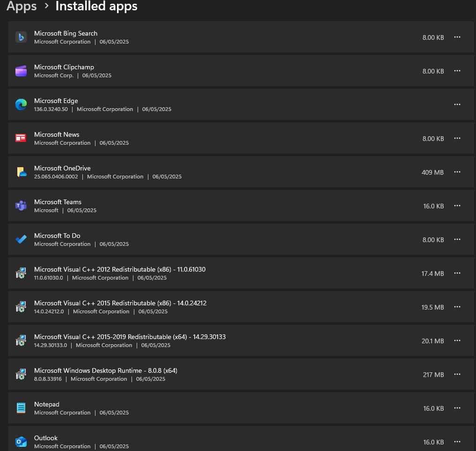The height and width of the screenshot is (451, 476).
Task: Click the Microsoft News app icon
Action: (21, 138)
